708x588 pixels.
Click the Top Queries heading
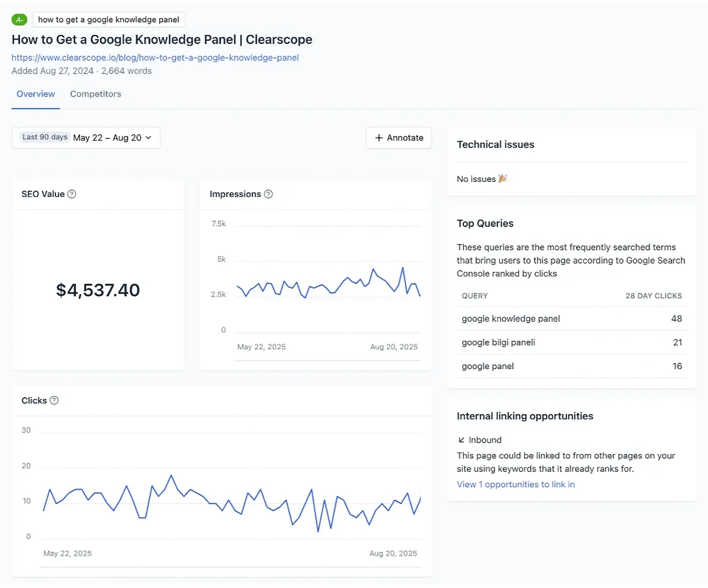pos(485,223)
